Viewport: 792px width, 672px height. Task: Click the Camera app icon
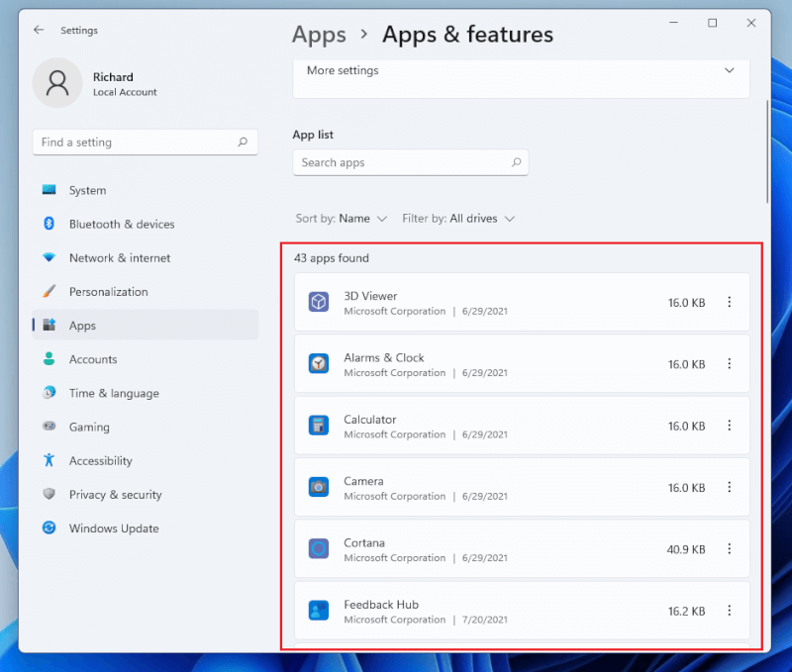coord(318,487)
